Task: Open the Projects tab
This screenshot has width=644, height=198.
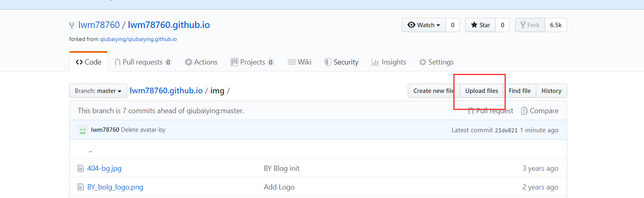Action: (252, 62)
